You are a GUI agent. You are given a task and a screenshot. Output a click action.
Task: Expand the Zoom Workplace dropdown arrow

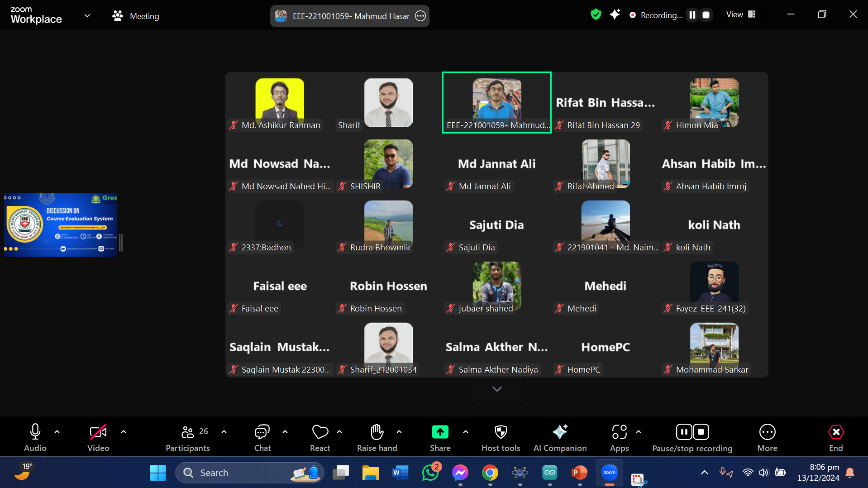[x=87, y=16]
